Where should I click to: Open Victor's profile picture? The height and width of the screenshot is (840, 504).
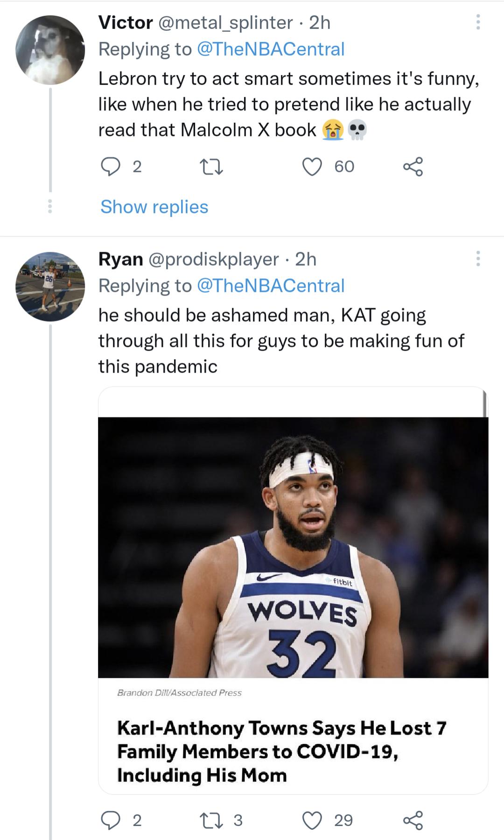click(50, 50)
